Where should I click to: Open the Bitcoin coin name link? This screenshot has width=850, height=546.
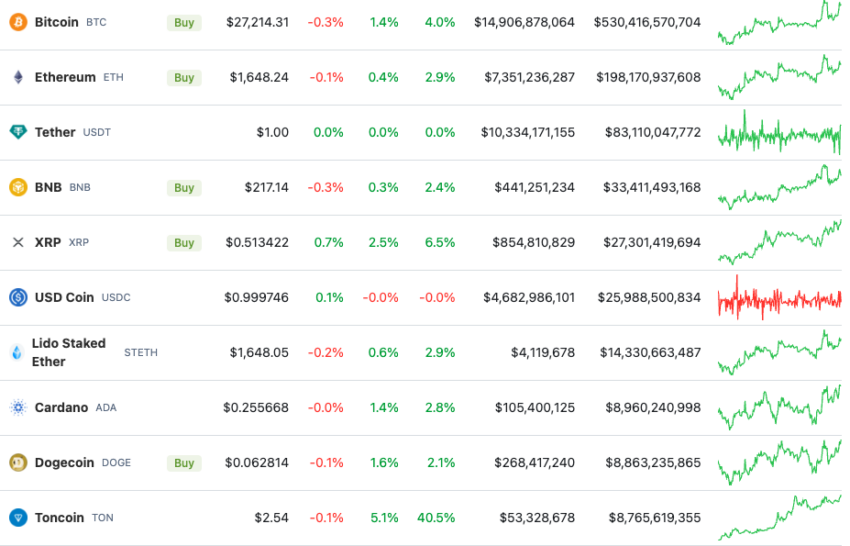[56, 22]
